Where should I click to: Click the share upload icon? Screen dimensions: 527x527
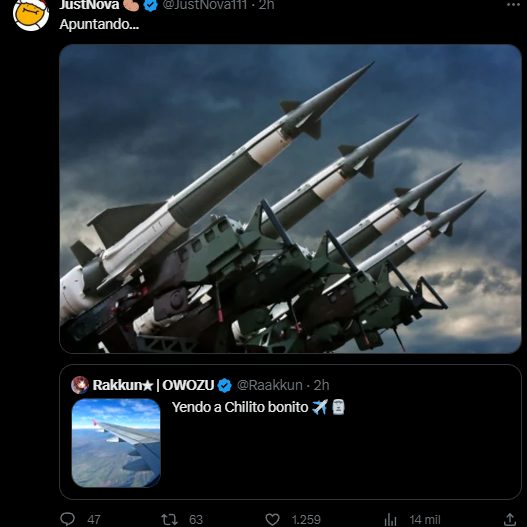coord(510,519)
